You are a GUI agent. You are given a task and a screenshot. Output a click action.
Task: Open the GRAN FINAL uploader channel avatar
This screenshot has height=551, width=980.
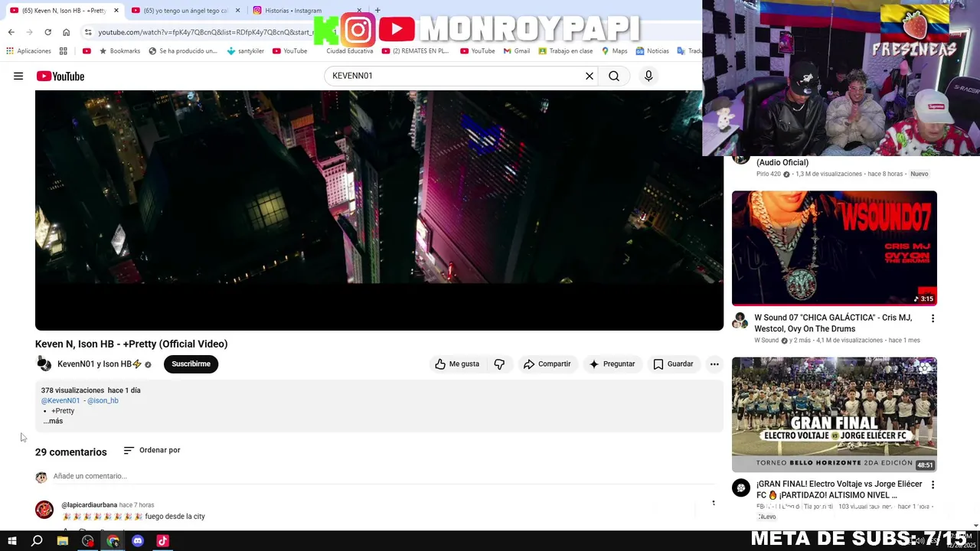tap(740, 487)
